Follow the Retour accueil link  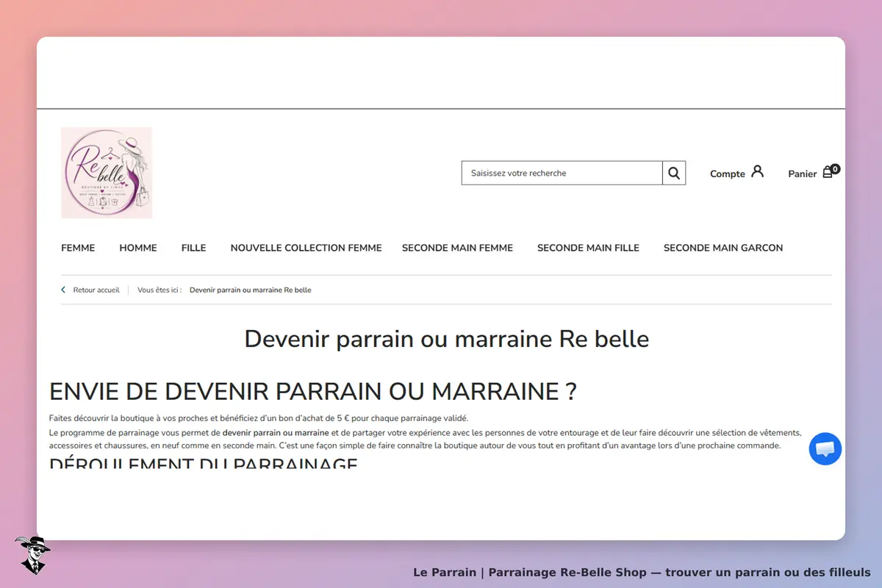[96, 290]
